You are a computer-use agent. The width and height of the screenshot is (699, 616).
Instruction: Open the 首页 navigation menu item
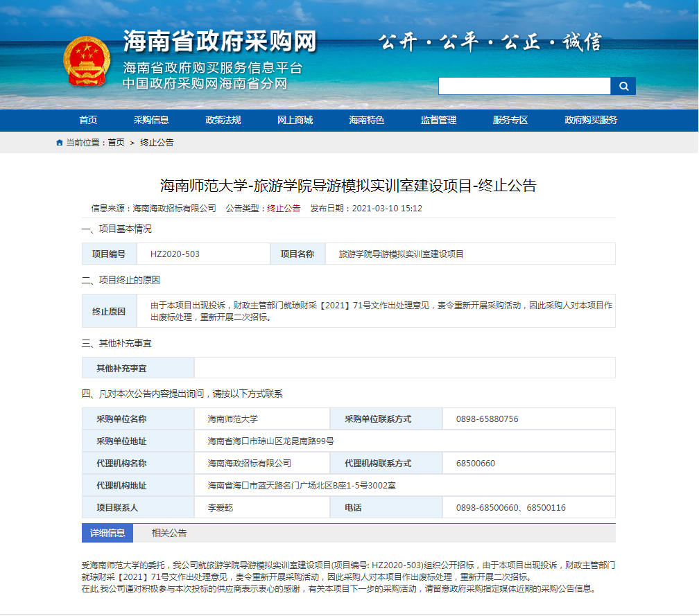88,121
